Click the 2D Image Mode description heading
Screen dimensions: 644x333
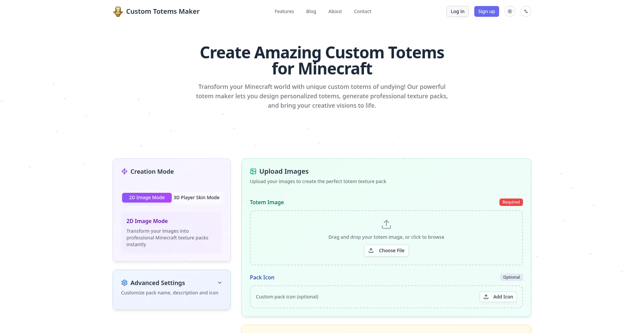tap(147, 221)
